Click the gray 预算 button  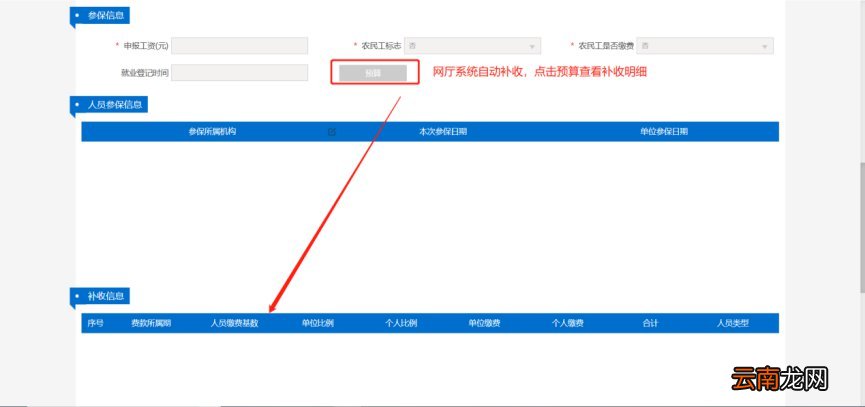point(373,73)
